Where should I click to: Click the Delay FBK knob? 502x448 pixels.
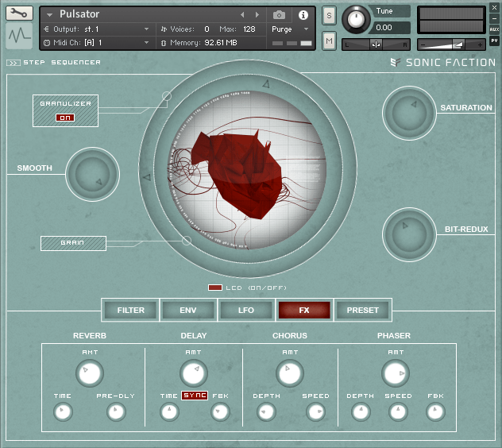pyautogui.click(x=220, y=411)
